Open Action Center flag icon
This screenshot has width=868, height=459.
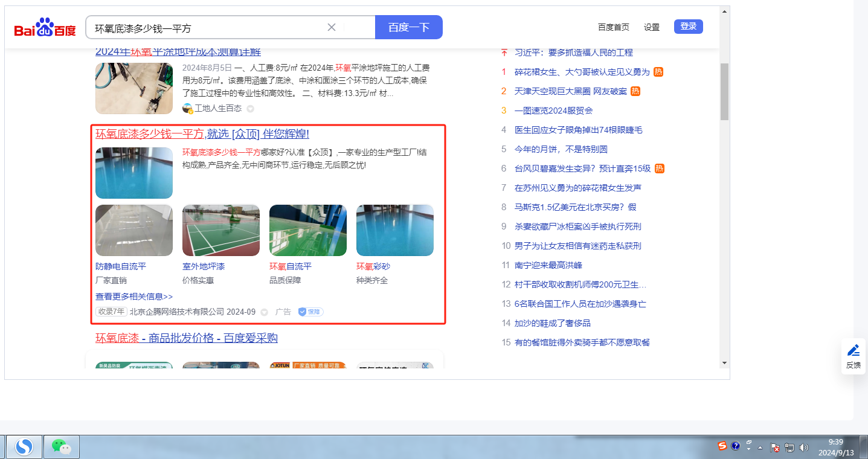click(x=776, y=448)
